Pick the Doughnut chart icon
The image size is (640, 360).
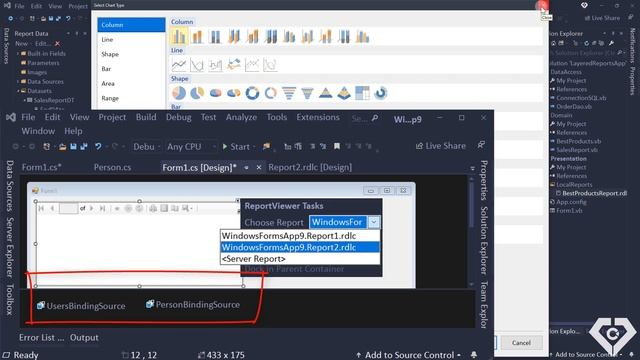coord(252,93)
